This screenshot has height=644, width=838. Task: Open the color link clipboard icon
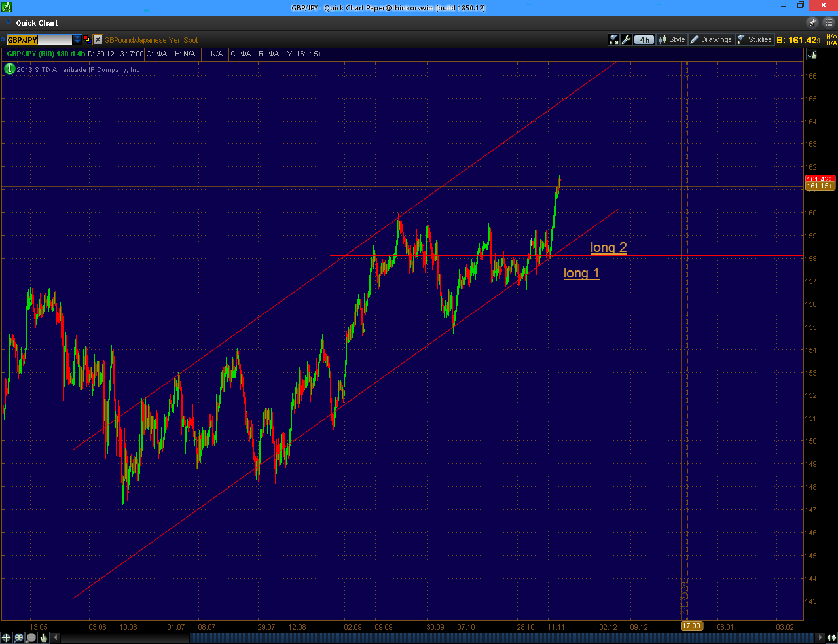coord(86,39)
